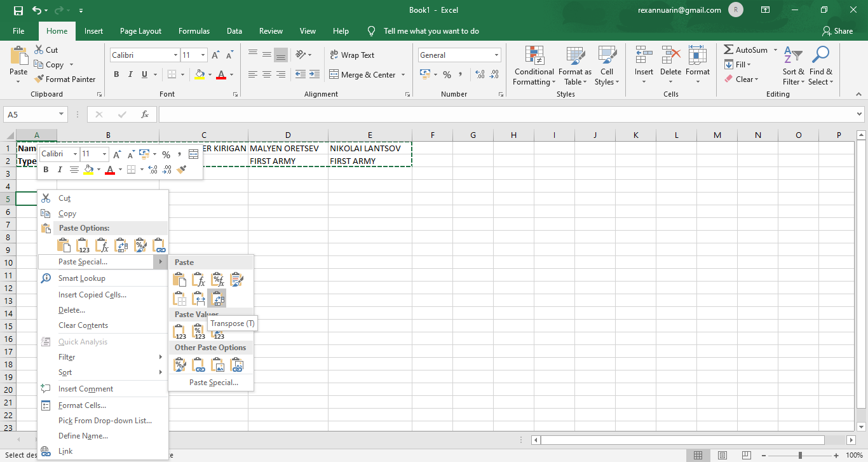Click the Share button

(837, 31)
